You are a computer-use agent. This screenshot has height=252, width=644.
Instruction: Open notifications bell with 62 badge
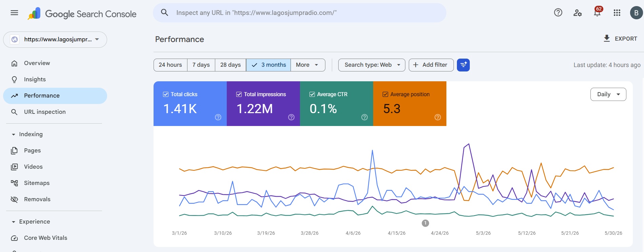(x=597, y=12)
